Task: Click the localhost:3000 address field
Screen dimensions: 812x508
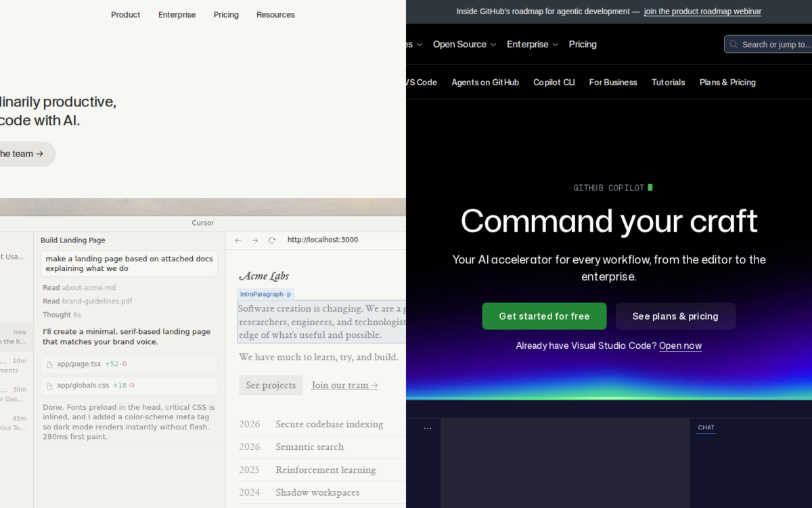Action: coord(323,240)
